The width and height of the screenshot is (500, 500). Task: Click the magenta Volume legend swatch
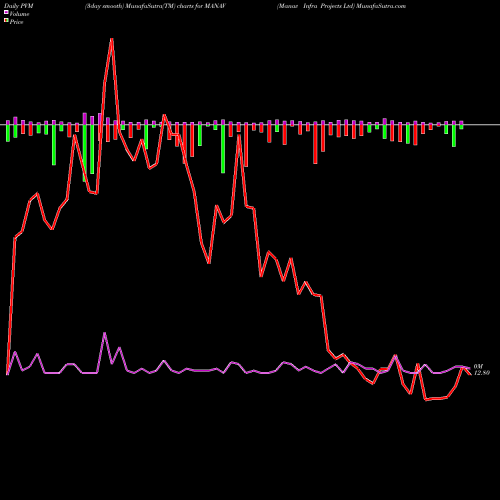[6, 13]
